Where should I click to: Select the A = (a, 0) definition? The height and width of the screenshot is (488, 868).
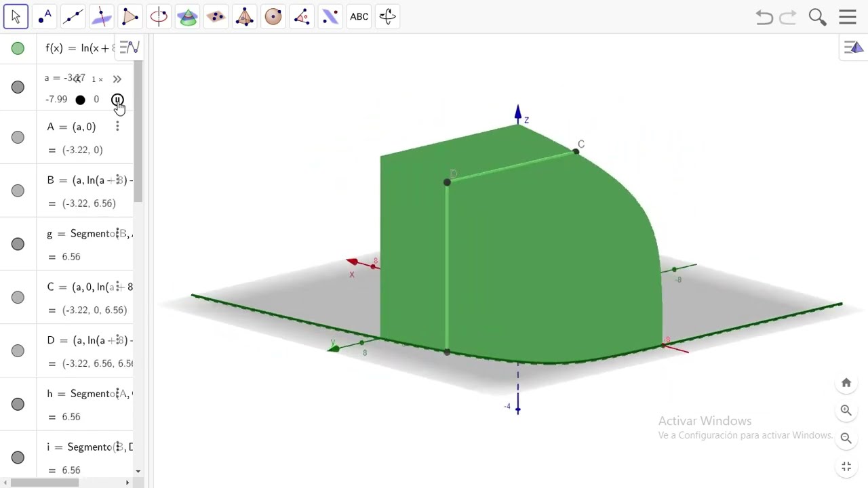71,127
